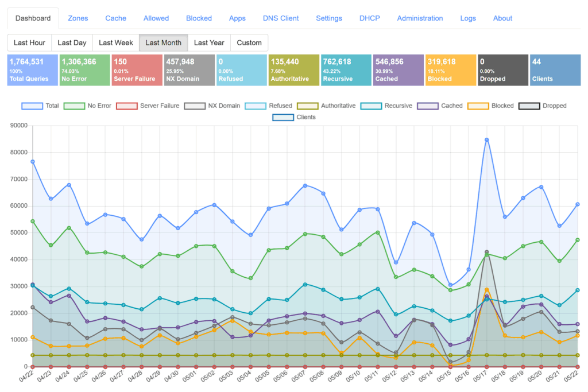Switch range to Last Year
588x392 pixels.
tap(209, 42)
